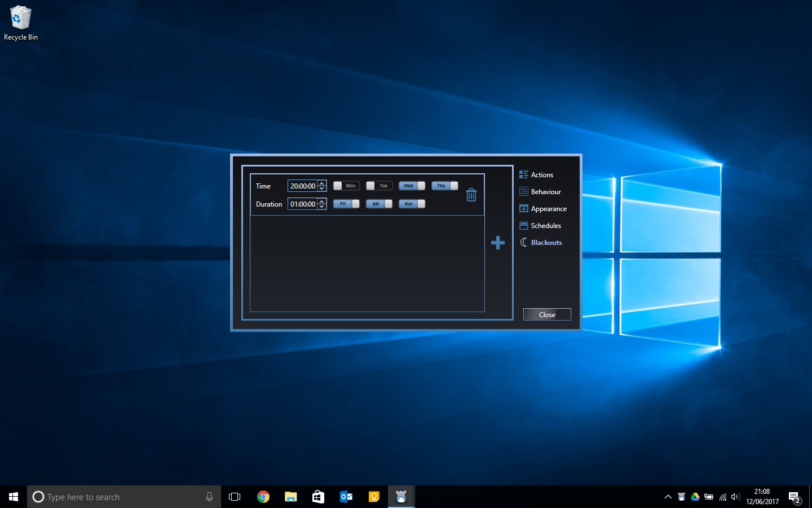Disable the Wed day toggle

[411, 185]
